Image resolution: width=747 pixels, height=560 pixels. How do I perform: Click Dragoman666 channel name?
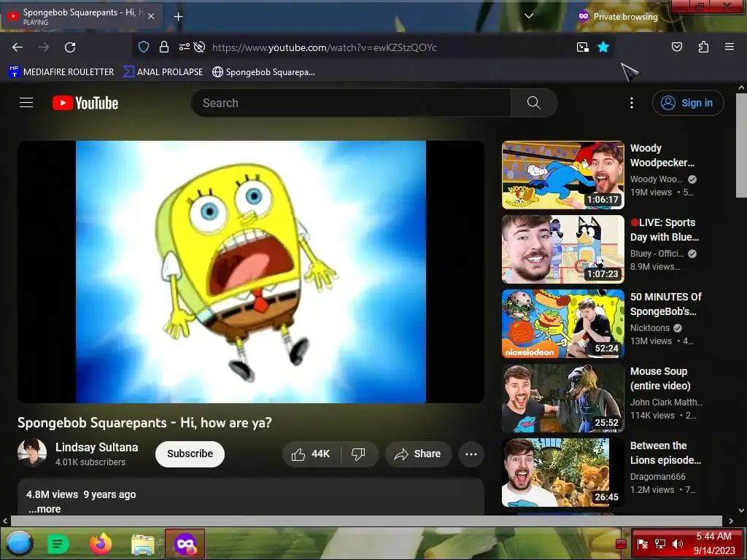tap(657, 476)
